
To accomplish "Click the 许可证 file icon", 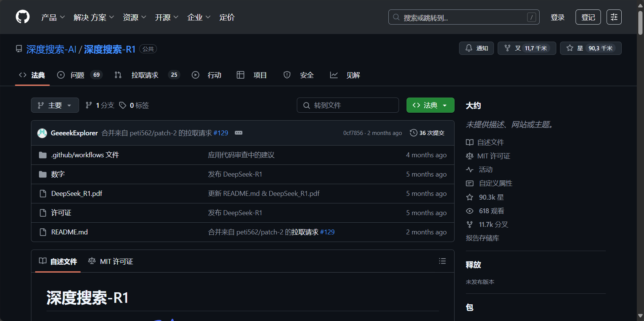I will (x=43, y=213).
